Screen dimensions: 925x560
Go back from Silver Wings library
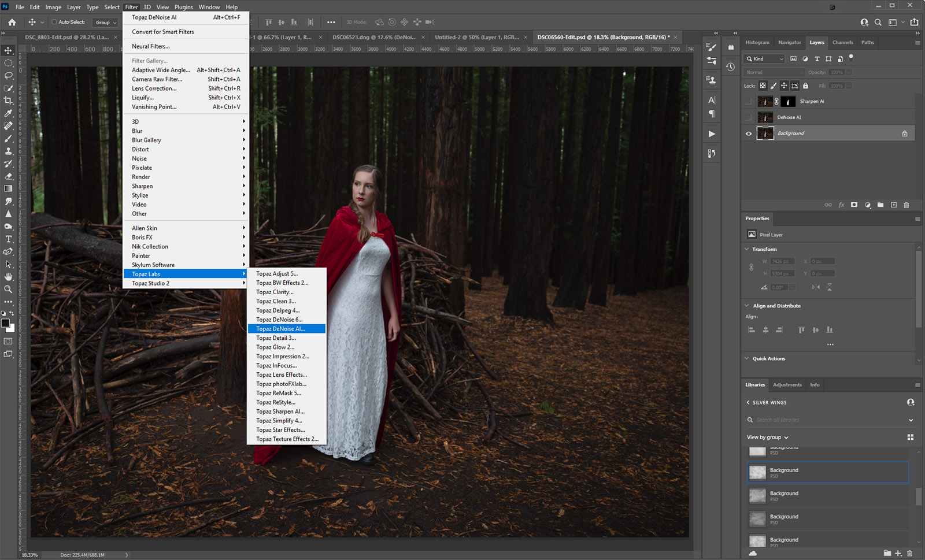pyautogui.click(x=748, y=403)
